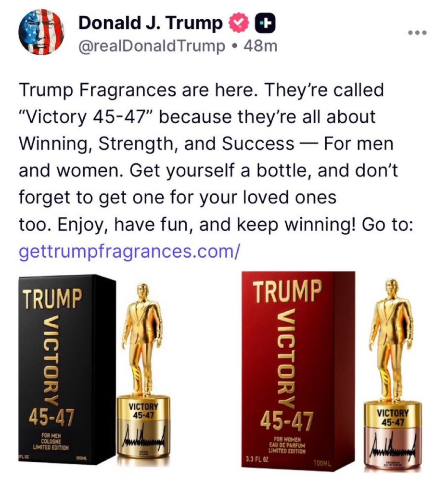
Task: Click the black plus badge icon
Action: (266, 24)
